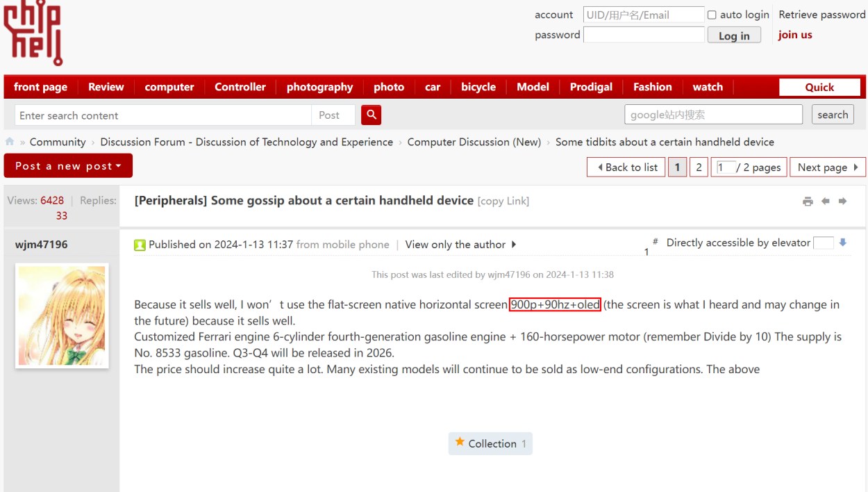
Task: Click the red search magnifier icon
Action: coord(372,115)
